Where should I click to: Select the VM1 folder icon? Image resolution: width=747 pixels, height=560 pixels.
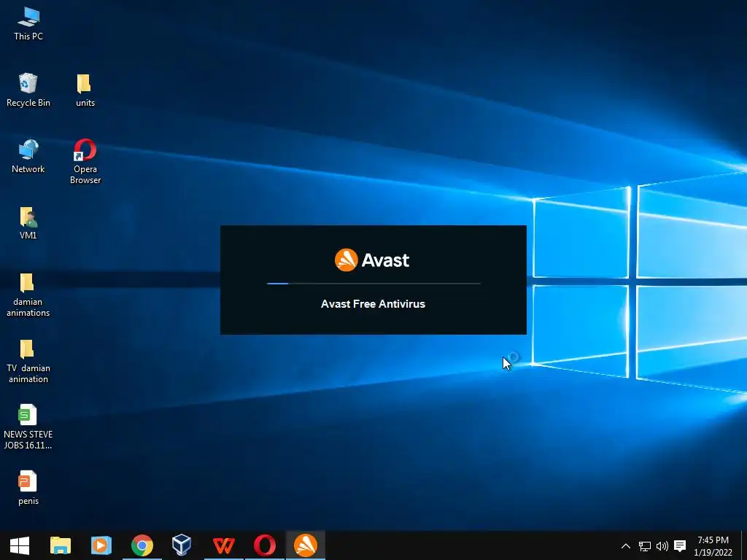coord(28,223)
